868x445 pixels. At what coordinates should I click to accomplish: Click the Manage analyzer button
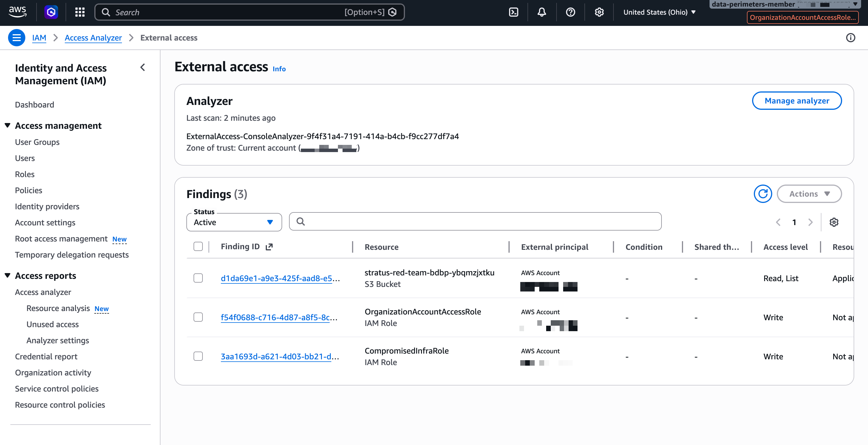click(797, 100)
